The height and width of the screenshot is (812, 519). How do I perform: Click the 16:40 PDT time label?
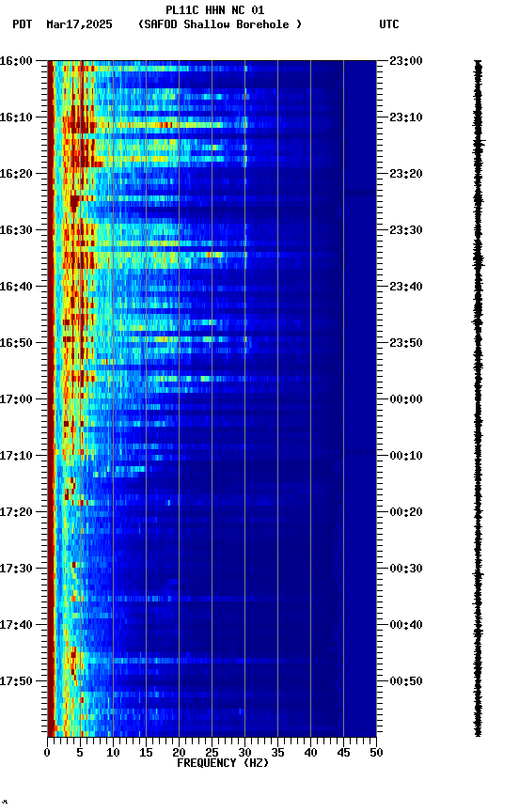(16, 287)
